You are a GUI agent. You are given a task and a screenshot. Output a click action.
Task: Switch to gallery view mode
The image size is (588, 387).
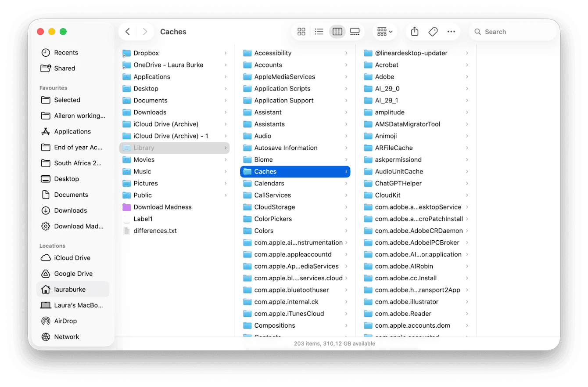tap(355, 31)
